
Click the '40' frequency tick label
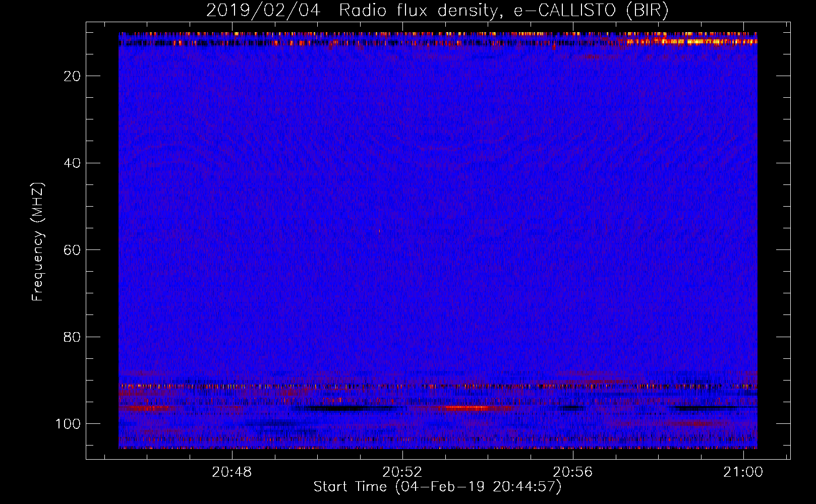[x=72, y=163]
